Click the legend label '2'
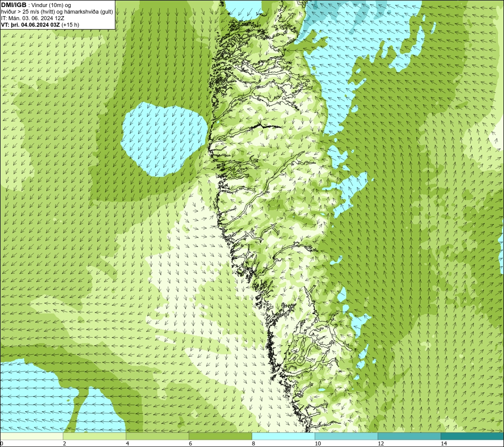Image resolution: width=504 pixels, height=447 pixels. [65, 444]
